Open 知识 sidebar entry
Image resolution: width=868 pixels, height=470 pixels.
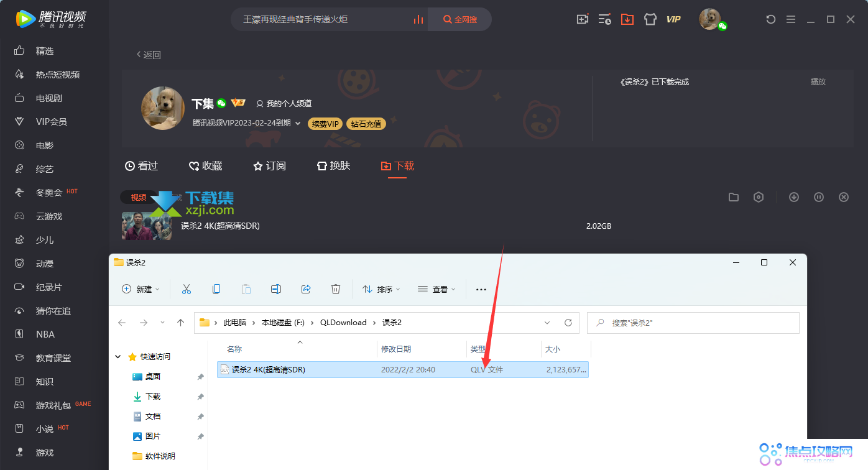[x=45, y=382]
